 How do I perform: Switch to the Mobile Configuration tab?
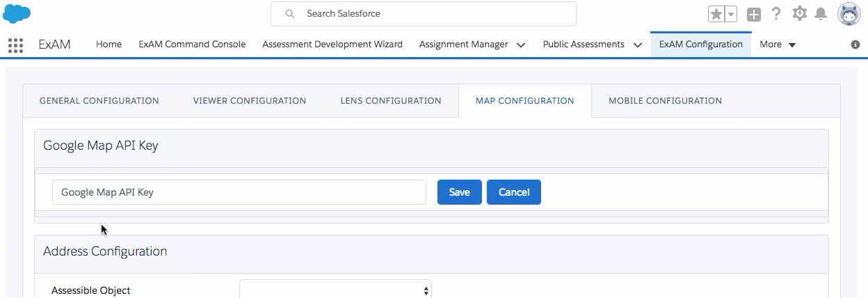[x=665, y=101]
